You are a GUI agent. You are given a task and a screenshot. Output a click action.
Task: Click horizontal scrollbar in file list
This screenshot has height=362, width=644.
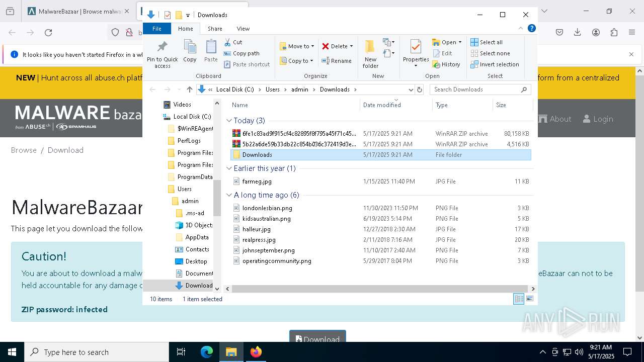[380, 289]
